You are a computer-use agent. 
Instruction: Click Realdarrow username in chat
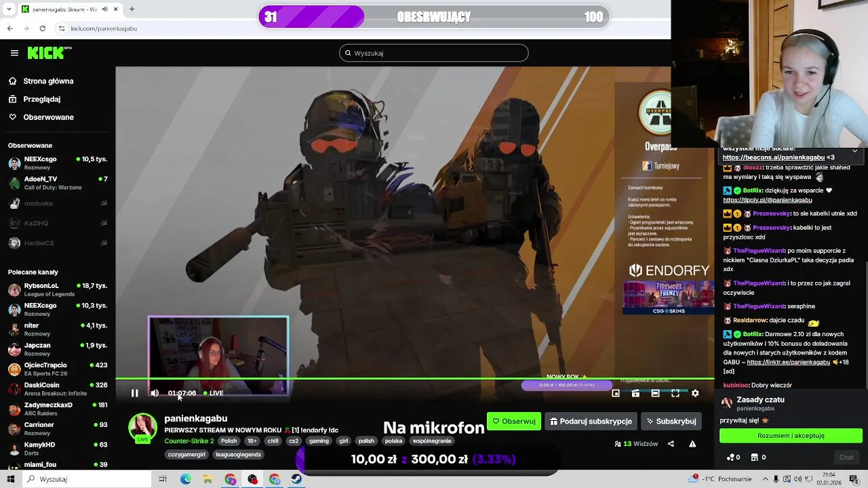click(x=750, y=320)
